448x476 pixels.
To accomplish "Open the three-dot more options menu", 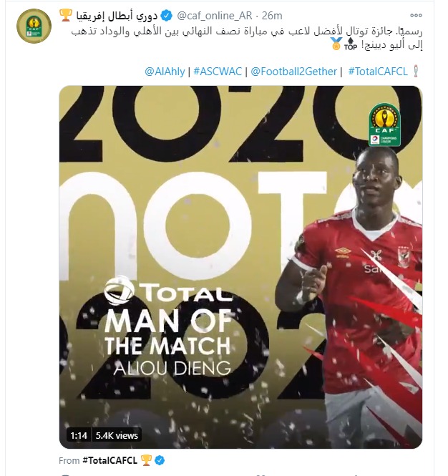I will coord(416,16).
